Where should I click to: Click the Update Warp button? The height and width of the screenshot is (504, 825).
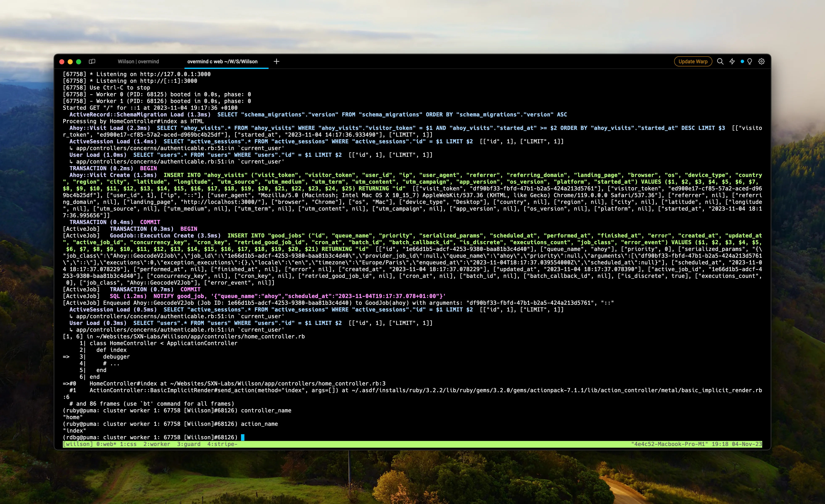(x=693, y=61)
